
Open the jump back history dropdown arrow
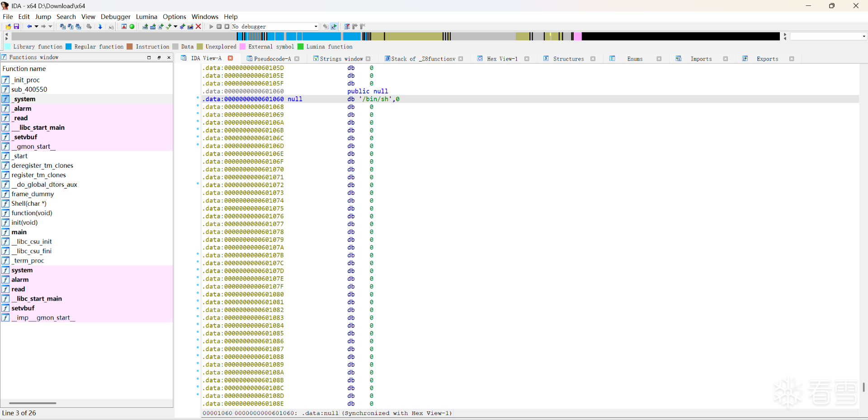(x=36, y=27)
